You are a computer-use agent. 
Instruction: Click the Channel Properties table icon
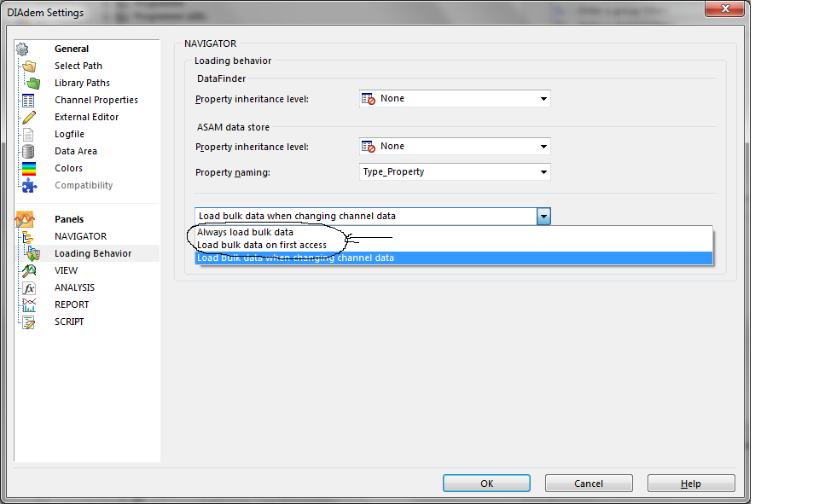[x=28, y=101]
